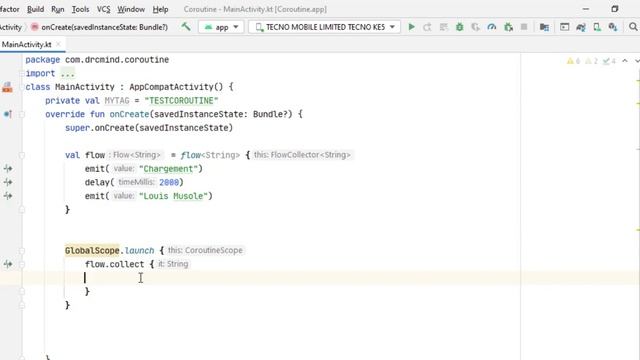This screenshot has height=360, width=640.
Task: Attach debugger to Android process icon
Action: [x=508, y=27]
